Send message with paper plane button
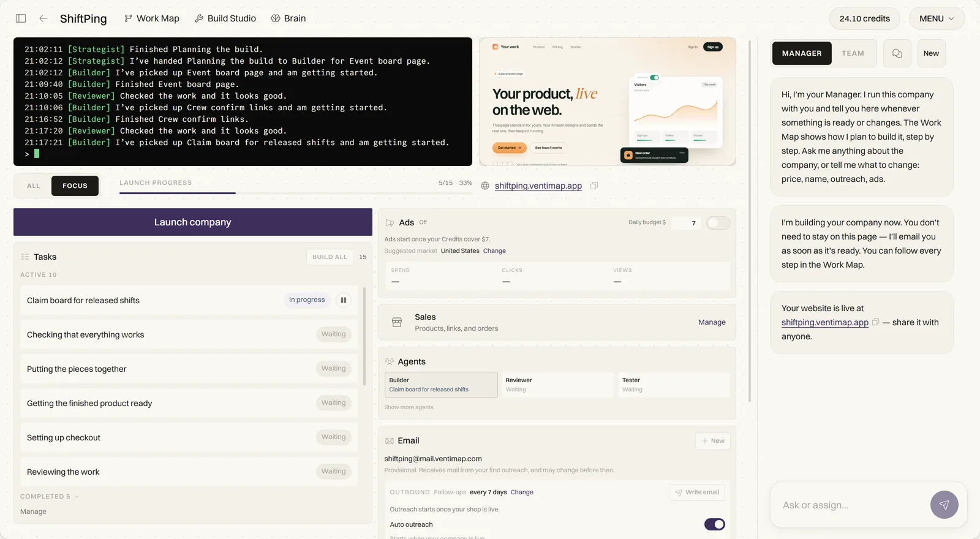This screenshot has height=539, width=980. 944,505
